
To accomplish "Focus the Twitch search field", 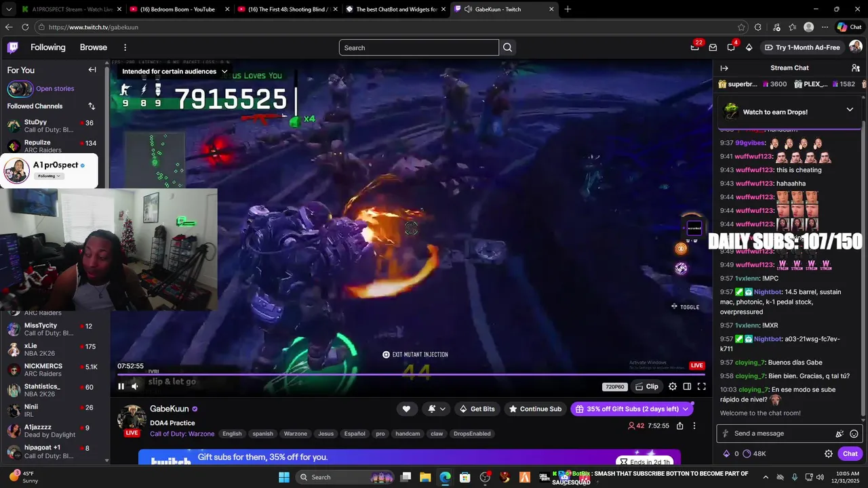I will (418, 47).
